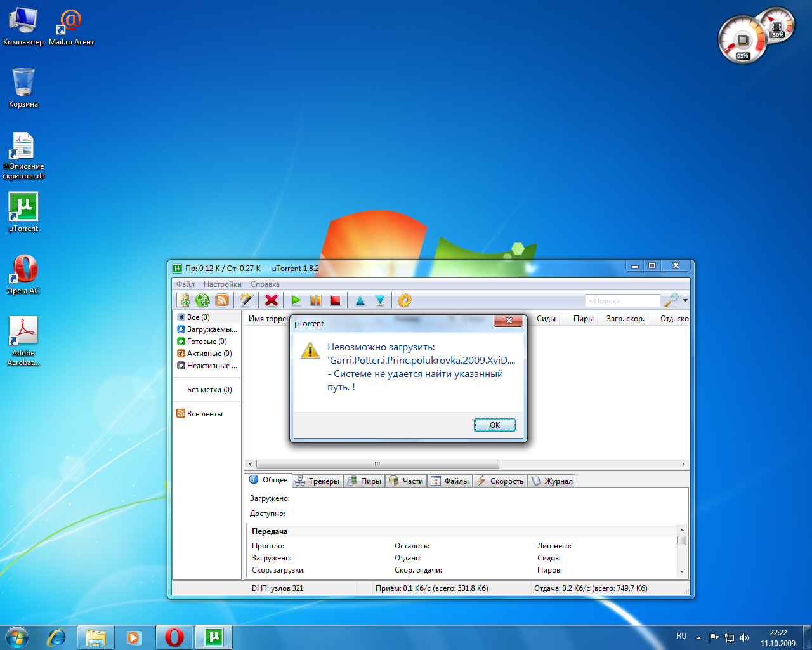The image size is (812, 650).
Task: Open the Компьютер desktop icon
Action: pos(23,27)
